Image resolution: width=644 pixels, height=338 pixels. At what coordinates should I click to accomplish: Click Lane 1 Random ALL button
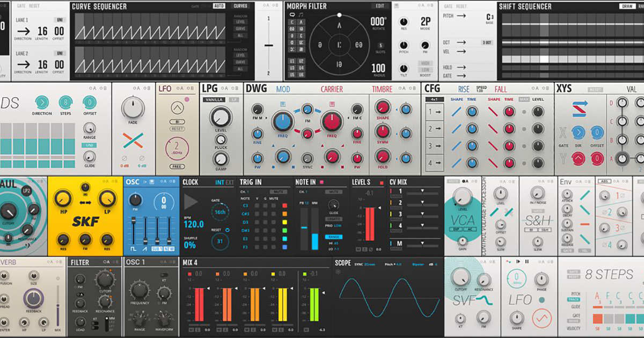point(240,34)
